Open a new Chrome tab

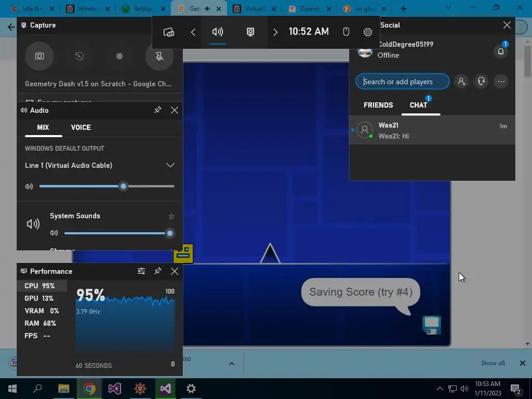click(403, 9)
